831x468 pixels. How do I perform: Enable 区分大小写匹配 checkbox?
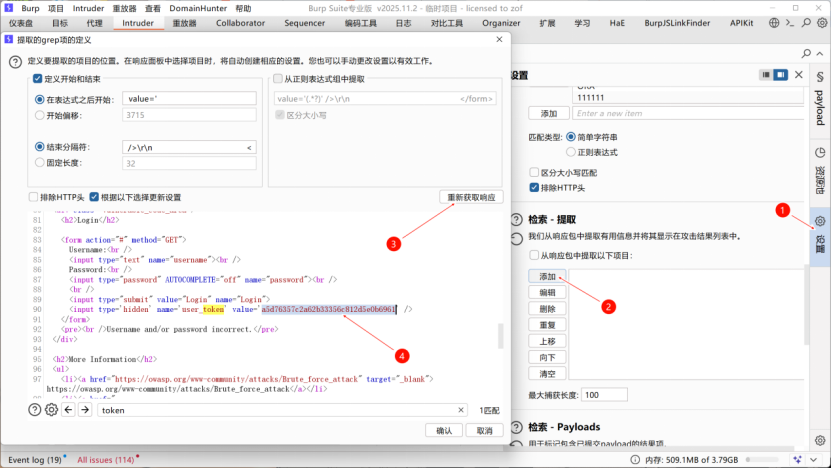pyautogui.click(x=534, y=172)
